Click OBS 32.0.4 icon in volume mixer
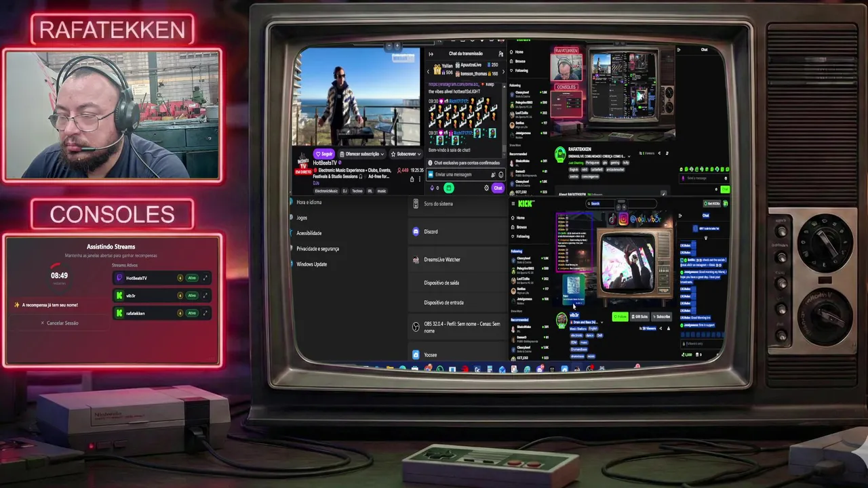 click(416, 327)
